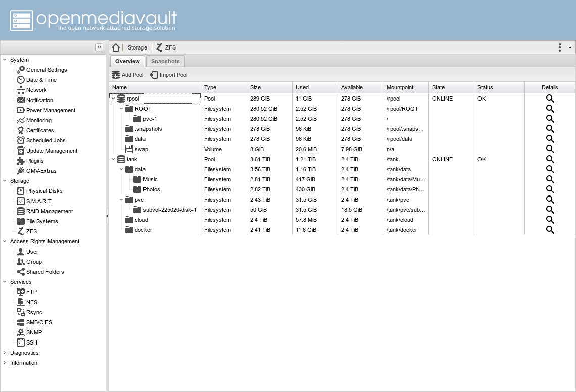Open SNMP service settings
576x392 pixels.
34,332
